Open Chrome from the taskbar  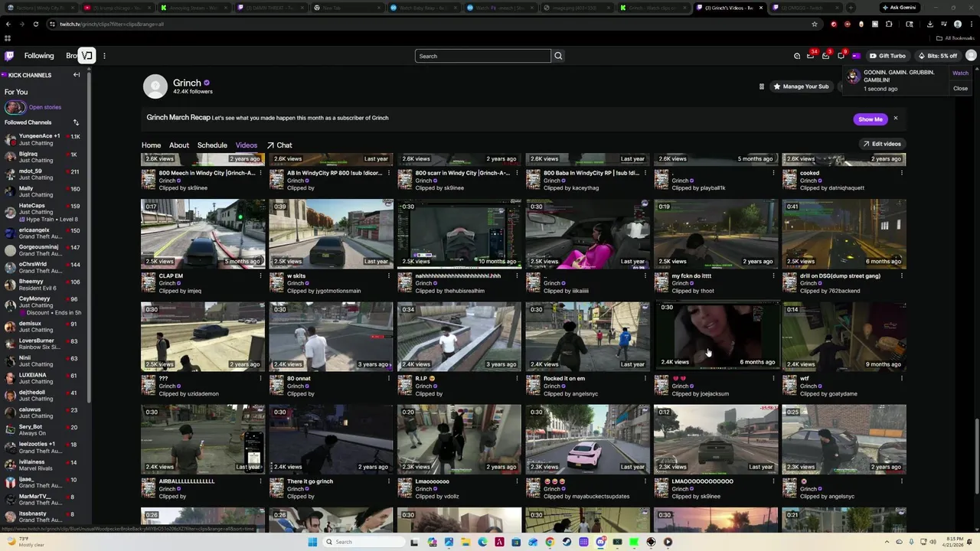[550, 542]
